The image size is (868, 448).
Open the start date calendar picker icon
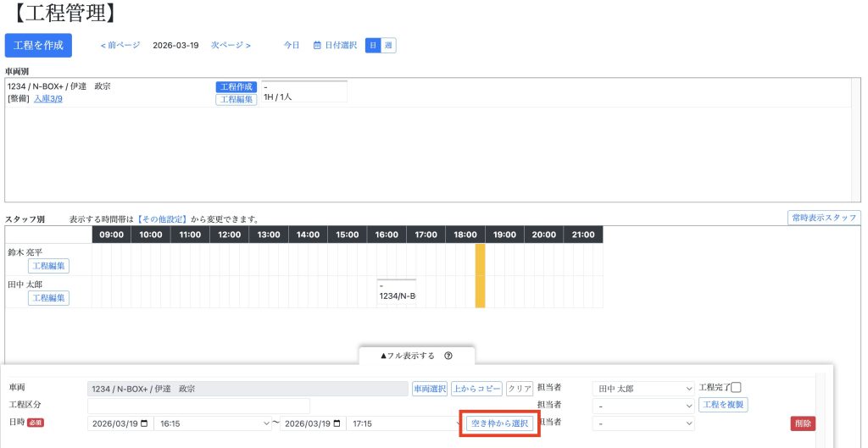point(143,423)
